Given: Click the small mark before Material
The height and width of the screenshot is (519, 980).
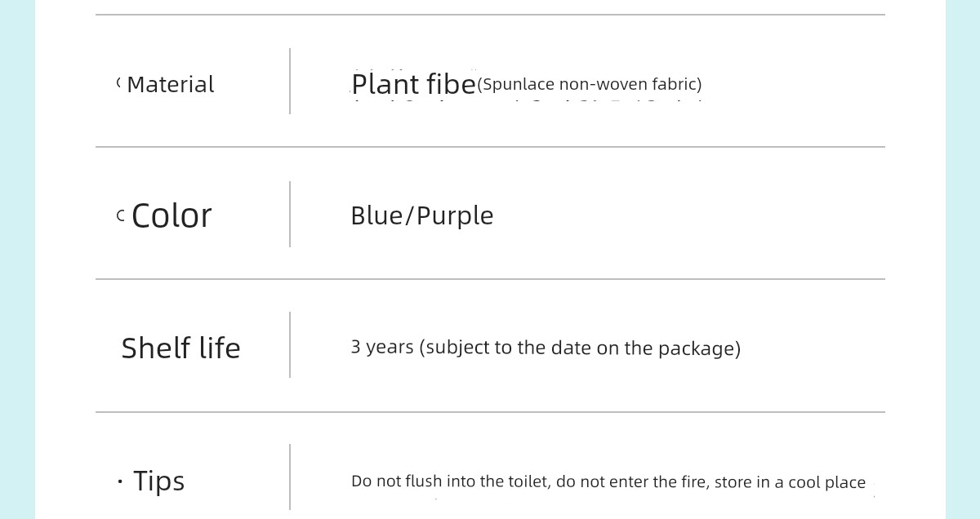Looking at the screenshot, I should coord(119,82).
